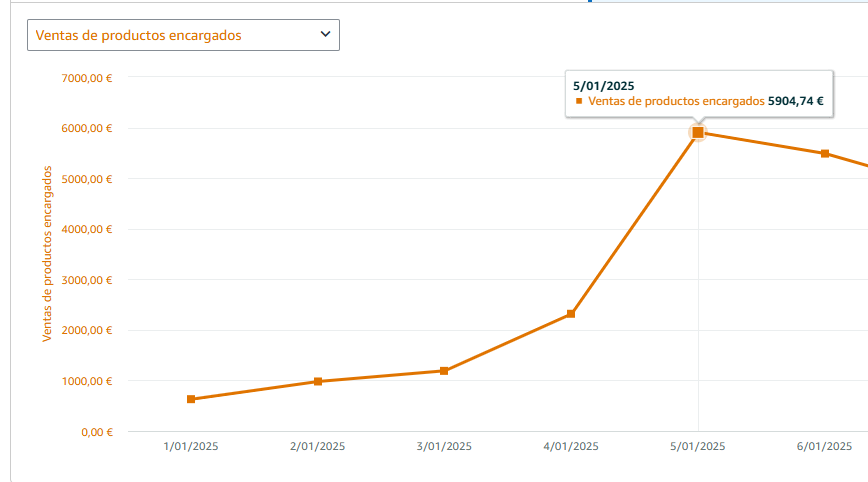Click the chevron arrow in the metric selector
Screen dimensions: 868x482
325,34
